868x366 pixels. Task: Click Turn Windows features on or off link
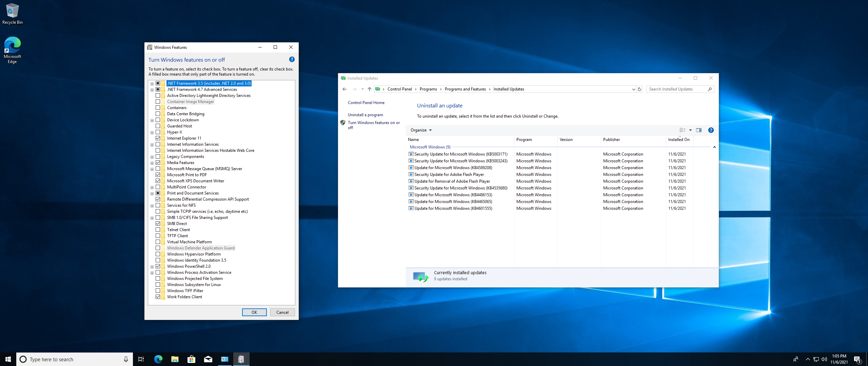click(x=374, y=125)
